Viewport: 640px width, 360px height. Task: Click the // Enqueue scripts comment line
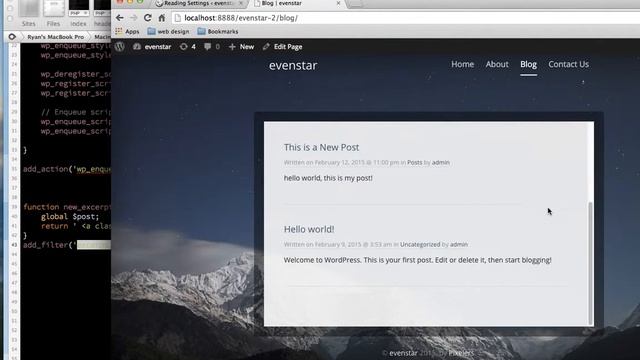point(76,112)
